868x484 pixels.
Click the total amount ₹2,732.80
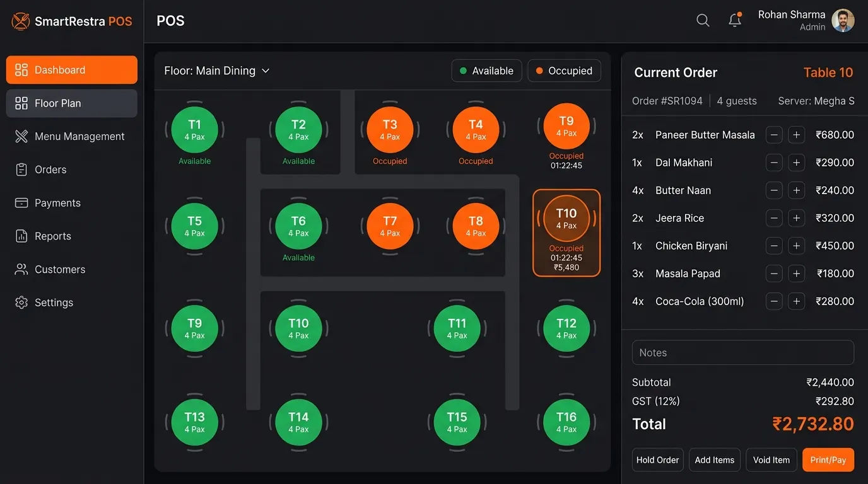point(813,424)
